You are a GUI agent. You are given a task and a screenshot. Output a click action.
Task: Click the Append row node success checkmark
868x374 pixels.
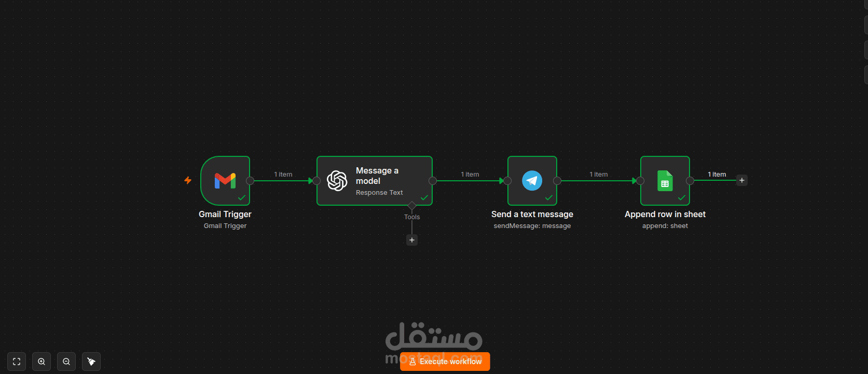point(682,198)
